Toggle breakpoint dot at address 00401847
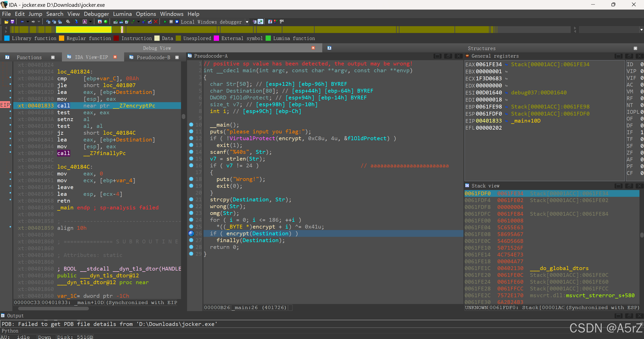Viewport: 644px width, 339px height. [10, 152]
